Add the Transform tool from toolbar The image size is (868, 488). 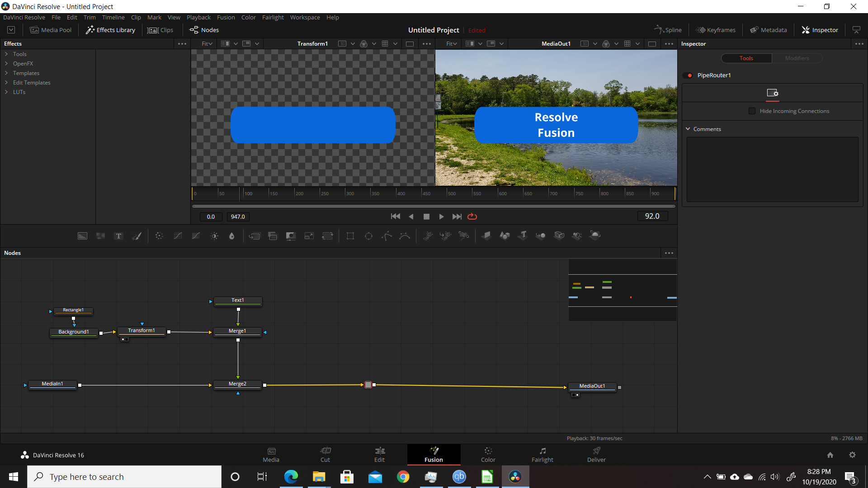(x=327, y=236)
